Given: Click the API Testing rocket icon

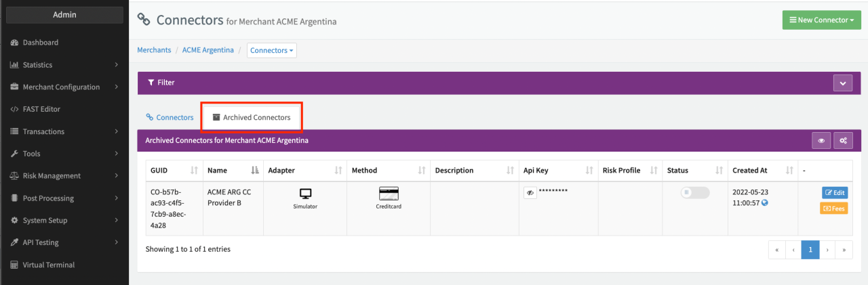Looking at the screenshot, I should (x=14, y=242).
